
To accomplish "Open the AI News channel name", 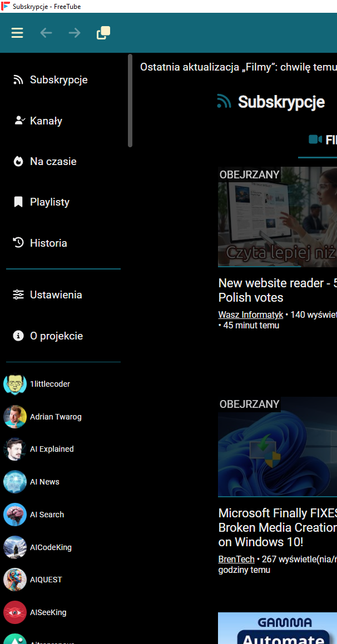I will pyautogui.click(x=45, y=482).
